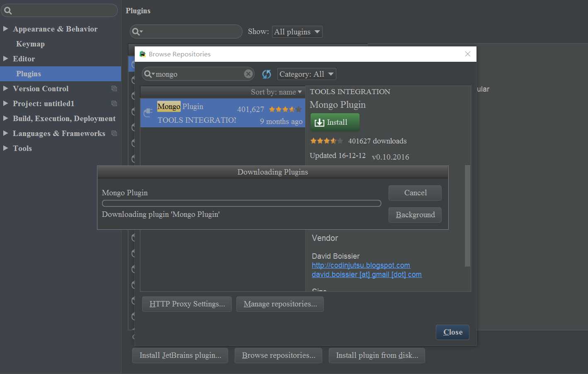Viewport: 588px width, 374px height.
Task: Click the copy icon next to Project: untitled1
Action: tap(114, 104)
